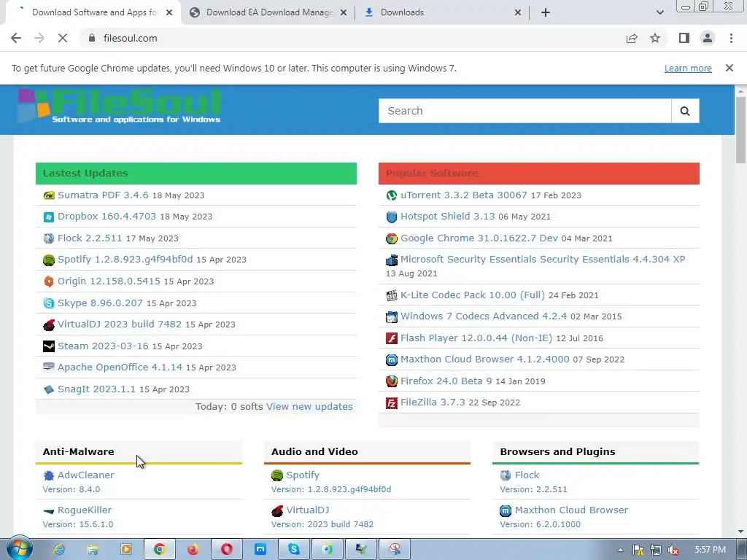This screenshot has height=560, width=747.
Task: Open the Windows Start button
Action: coord(19,548)
